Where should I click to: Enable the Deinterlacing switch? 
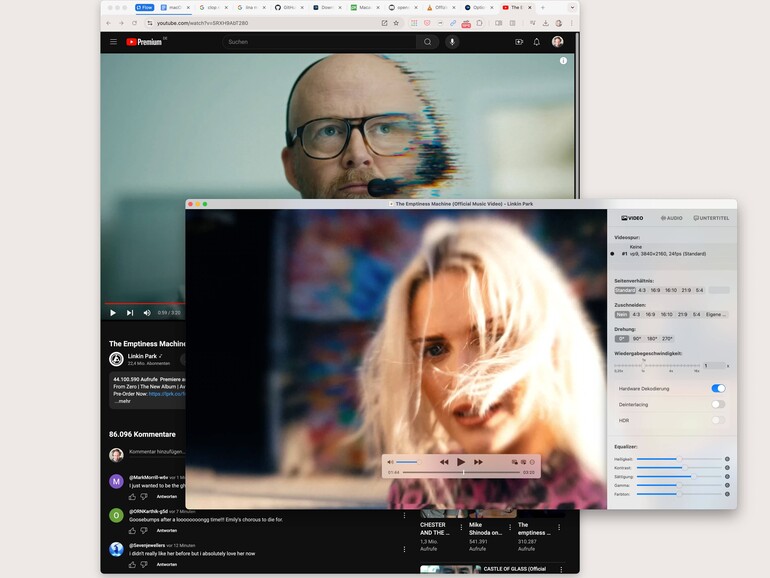[x=718, y=404]
